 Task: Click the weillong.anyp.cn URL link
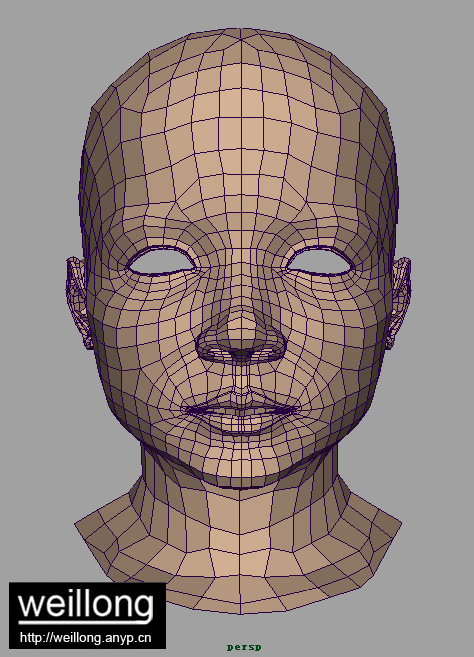tap(85, 638)
